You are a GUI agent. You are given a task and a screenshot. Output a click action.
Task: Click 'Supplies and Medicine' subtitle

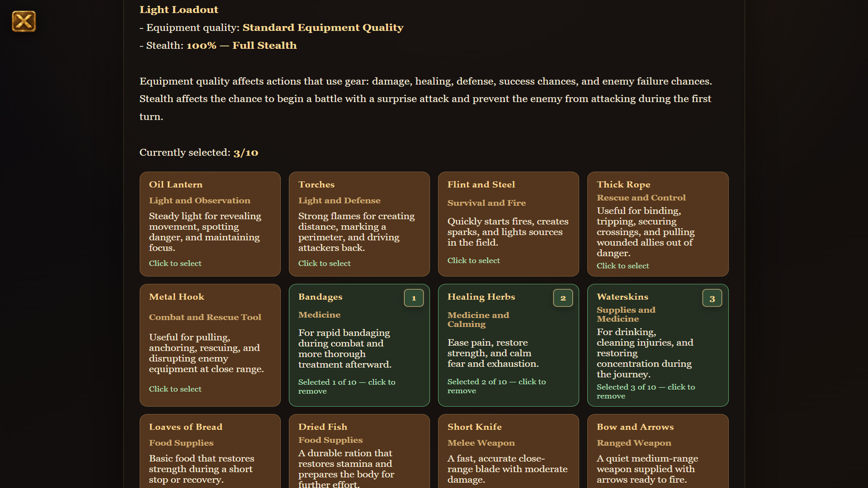coord(626,314)
